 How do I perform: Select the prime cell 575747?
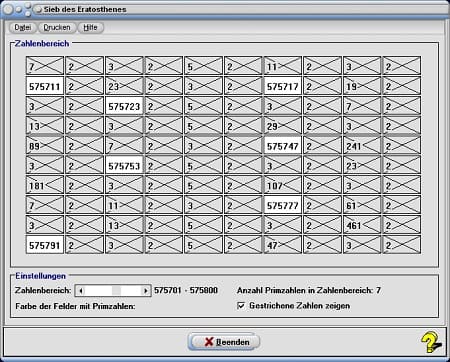click(x=283, y=146)
